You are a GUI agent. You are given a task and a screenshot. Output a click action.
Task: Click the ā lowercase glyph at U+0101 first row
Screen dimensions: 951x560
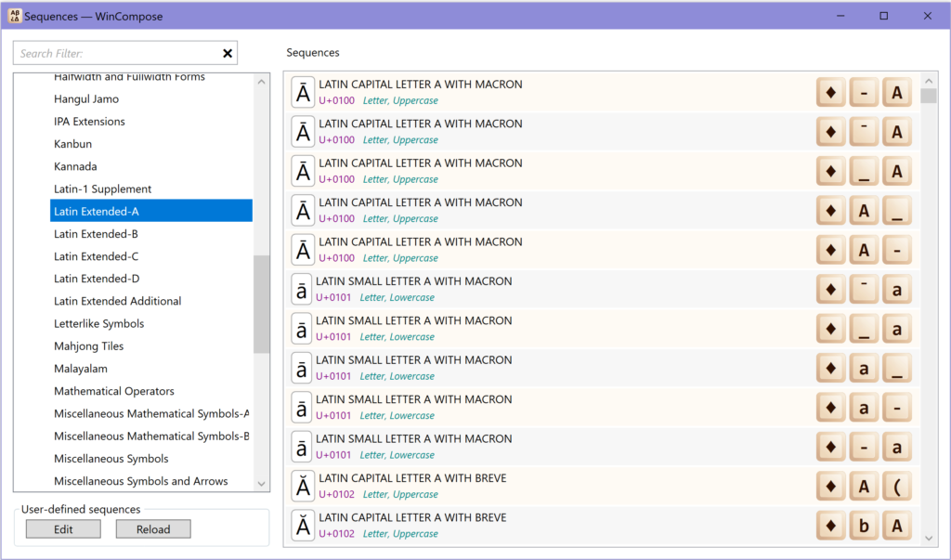[302, 290]
